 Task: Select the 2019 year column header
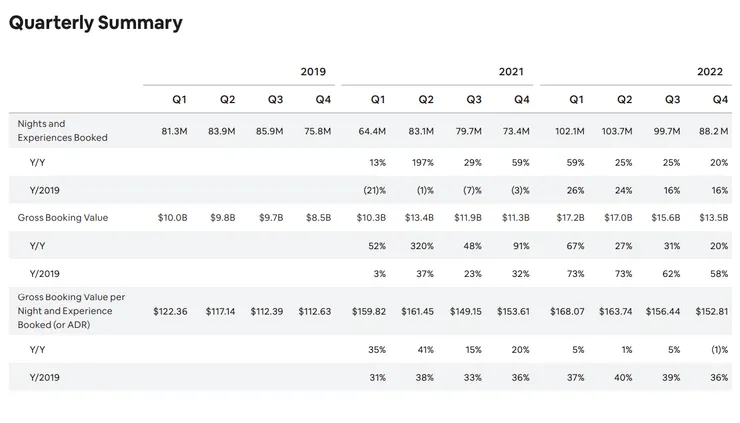pos(313,72)
